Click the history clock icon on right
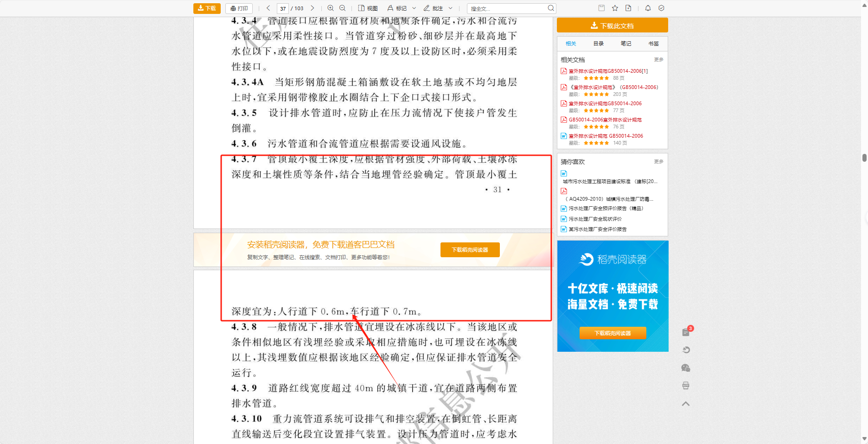868x444 pixels. tap(686, 350)
